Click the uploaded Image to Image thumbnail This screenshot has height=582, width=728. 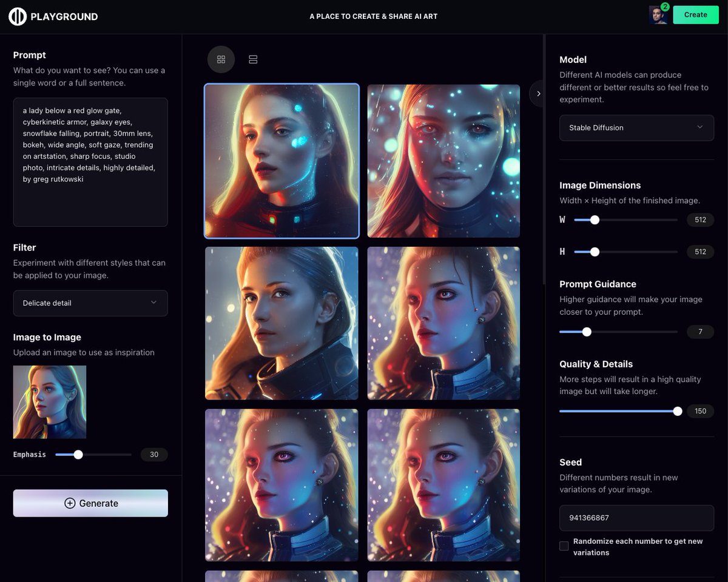point(50,402)
